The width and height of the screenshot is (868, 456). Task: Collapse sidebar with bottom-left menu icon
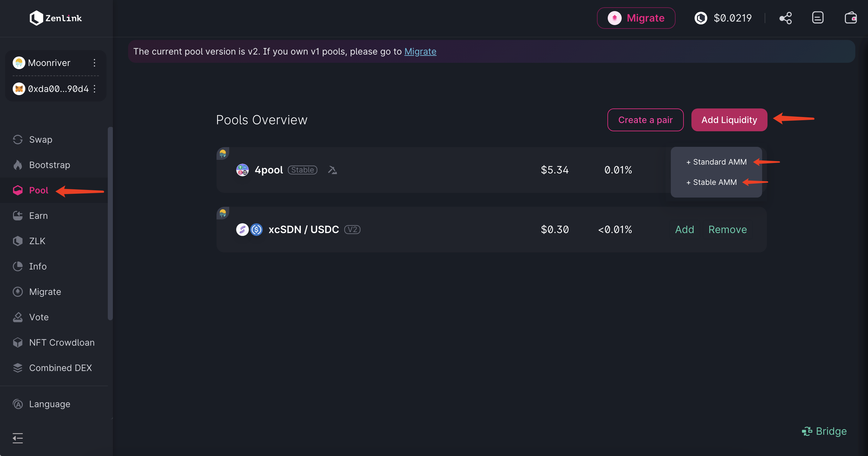pos(17,438)
